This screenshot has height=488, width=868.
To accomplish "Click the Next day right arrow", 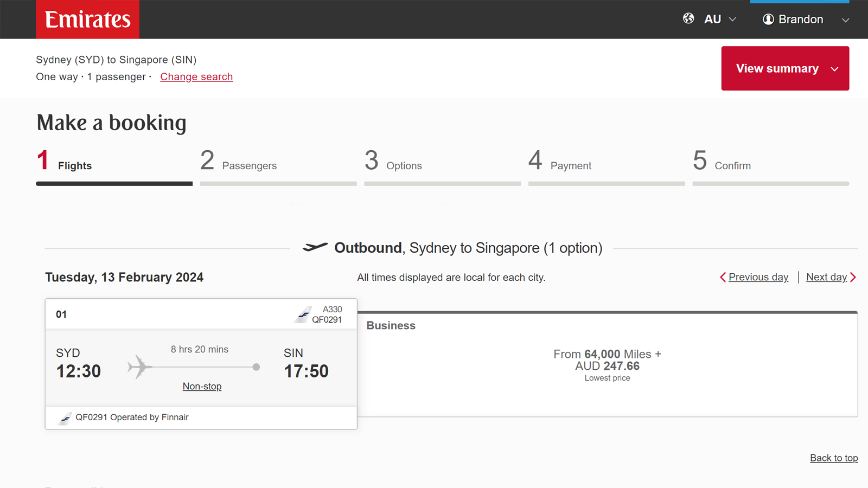I will point(853,277).
